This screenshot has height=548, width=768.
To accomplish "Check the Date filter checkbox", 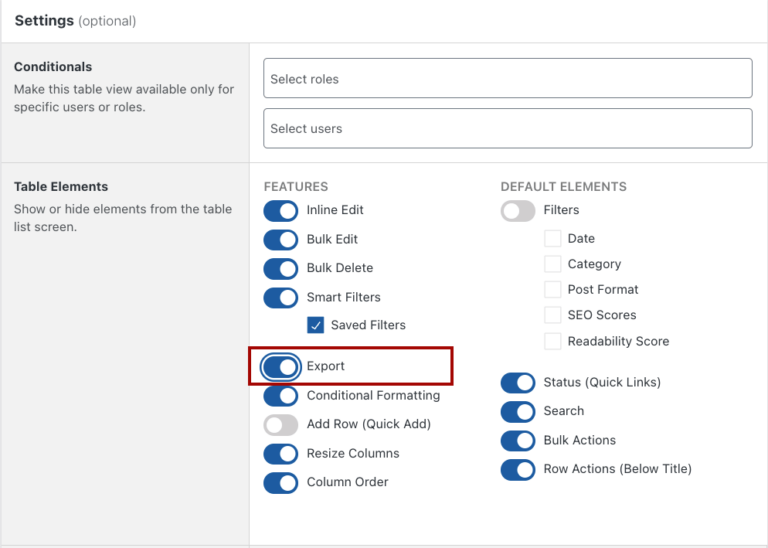I will coord(552,238).
